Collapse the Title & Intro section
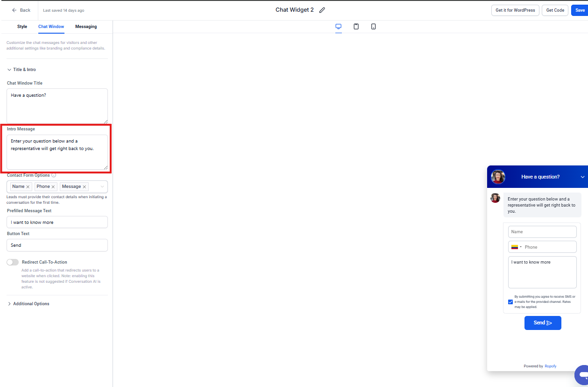 (x=9, y=70)
